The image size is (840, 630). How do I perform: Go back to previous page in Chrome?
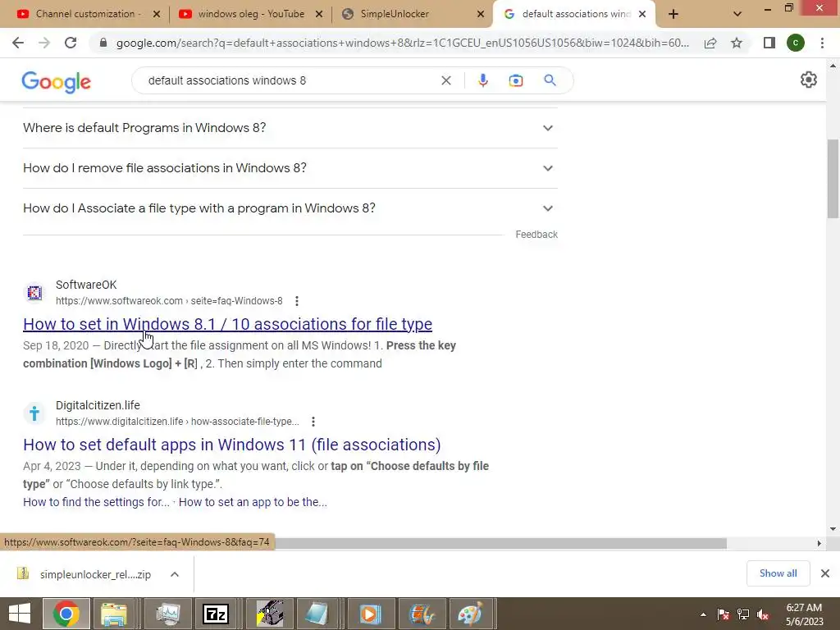click(18, 43)
